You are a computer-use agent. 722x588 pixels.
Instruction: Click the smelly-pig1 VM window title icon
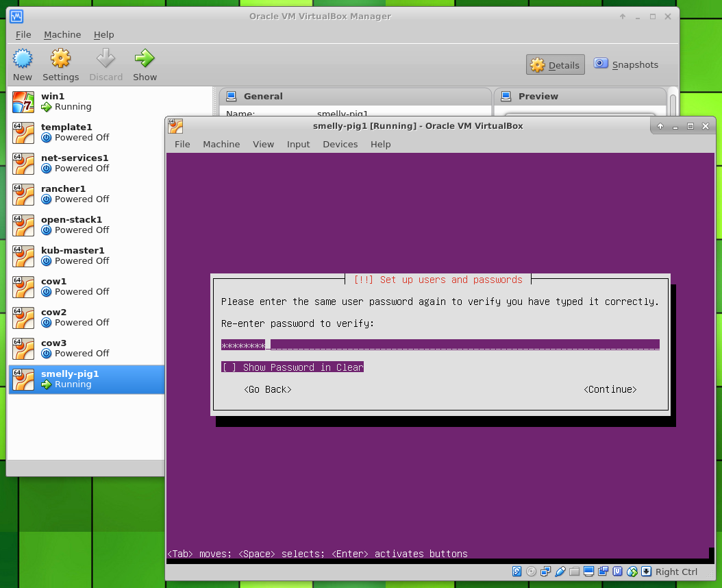175,126
